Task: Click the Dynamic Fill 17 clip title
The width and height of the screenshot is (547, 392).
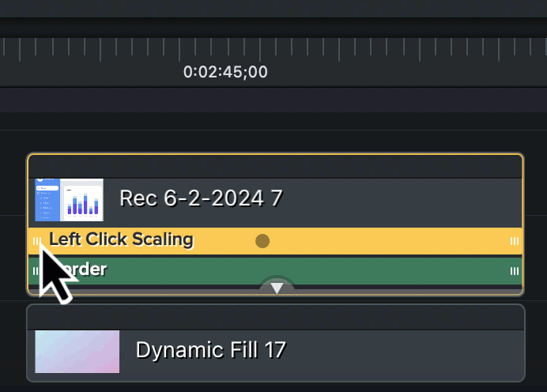Action: click(210, 349)
